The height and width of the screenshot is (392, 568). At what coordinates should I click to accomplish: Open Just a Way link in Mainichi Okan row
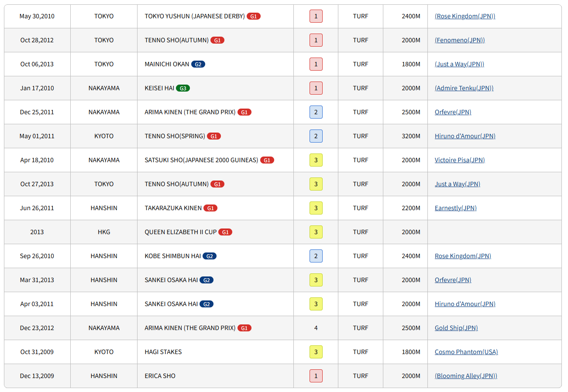[x=459, y=64]
